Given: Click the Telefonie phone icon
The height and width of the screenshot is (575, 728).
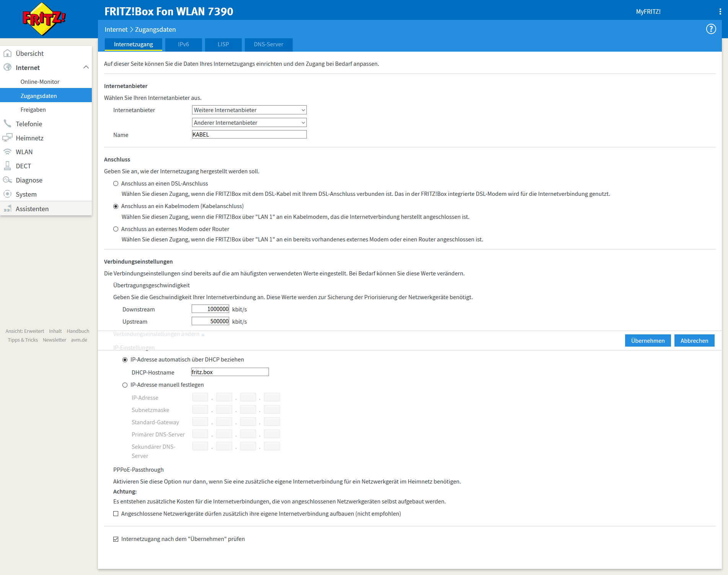Looking at the screenshot, I should 7,124.
